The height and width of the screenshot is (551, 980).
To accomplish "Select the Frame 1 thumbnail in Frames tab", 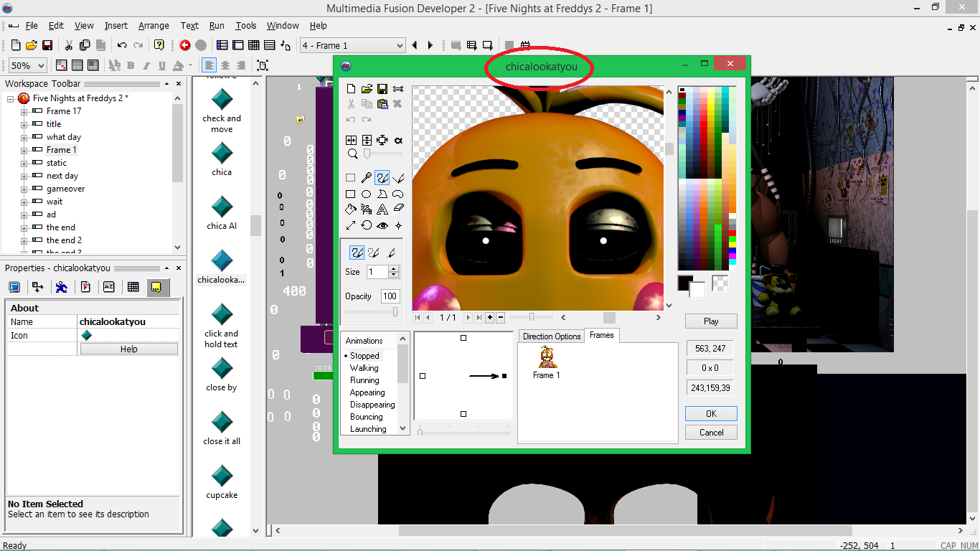I will click(547, 363).
